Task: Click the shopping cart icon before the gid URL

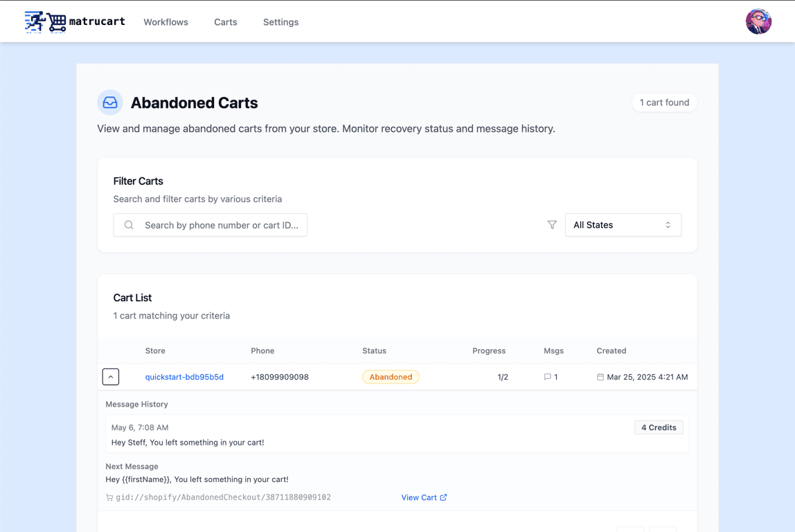Action: tap(109, 497)
